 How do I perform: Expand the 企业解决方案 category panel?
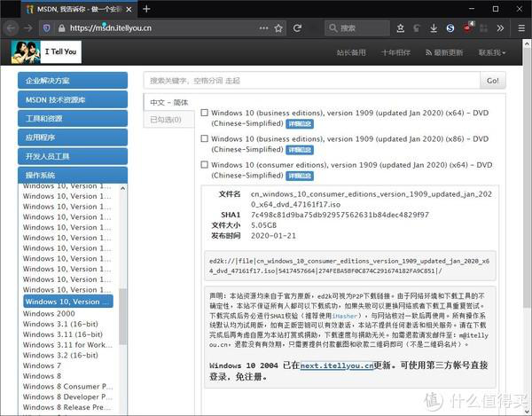point(73,81)
